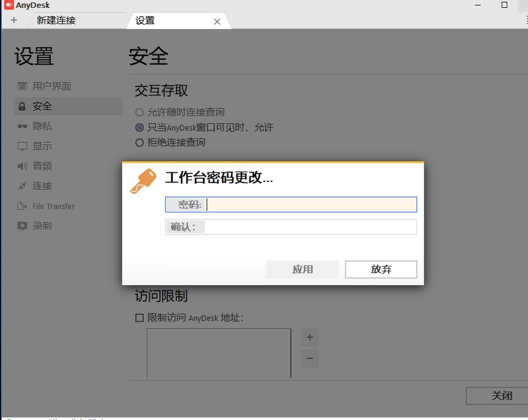Click the AnyDesk address list box
528x420 pixels.
[x=219, y=353]
